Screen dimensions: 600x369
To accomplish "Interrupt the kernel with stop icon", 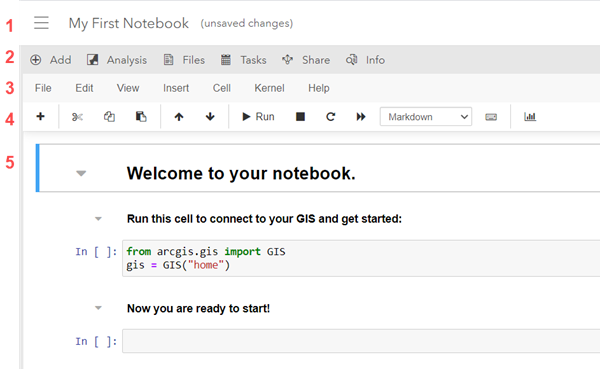I will click(300, 116).
